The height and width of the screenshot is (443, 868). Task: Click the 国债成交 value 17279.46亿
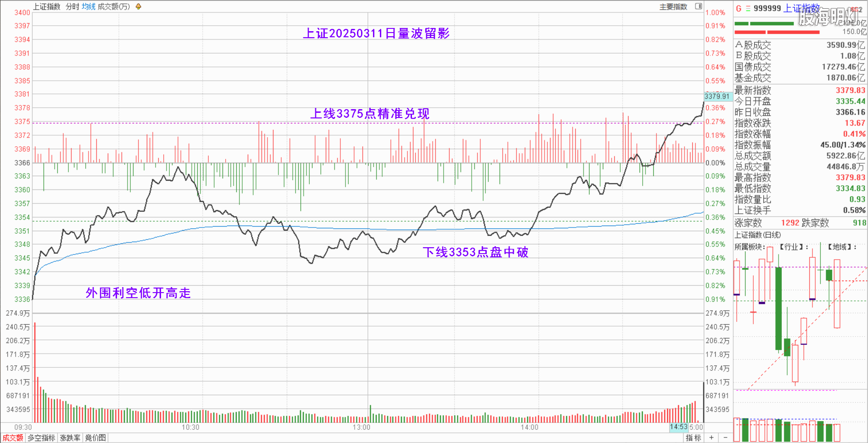[x=843, y=67]
